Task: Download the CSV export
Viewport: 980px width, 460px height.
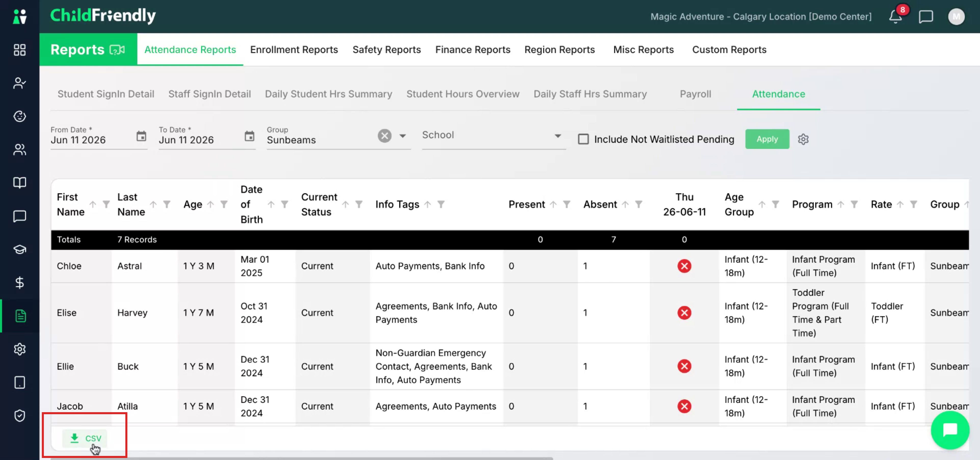Action: 85,438
